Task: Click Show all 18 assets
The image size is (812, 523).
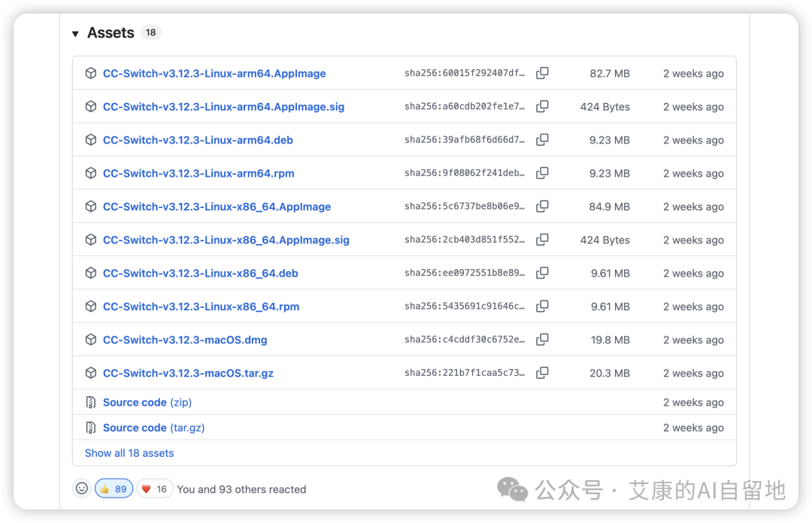Action: click(129, 453)
